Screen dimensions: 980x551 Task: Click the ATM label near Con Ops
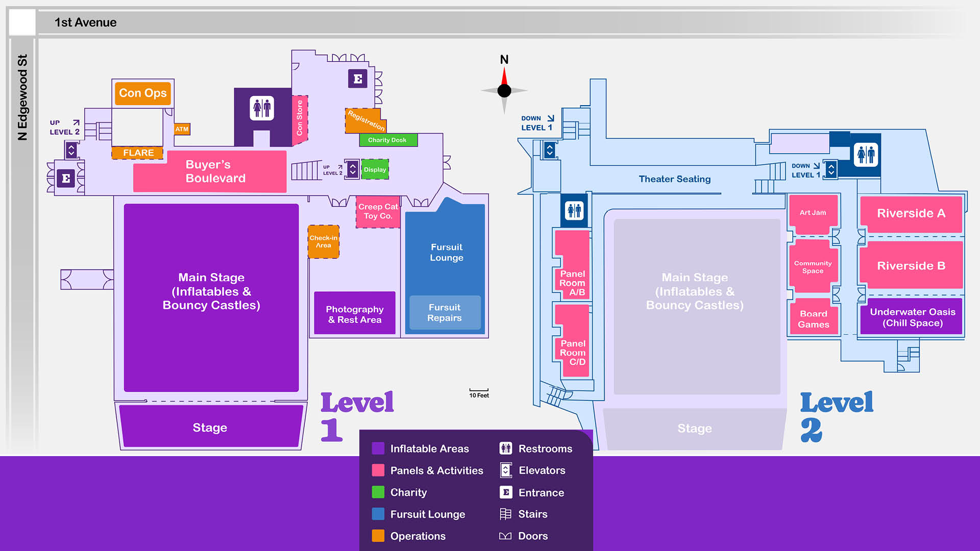(x=182, y=129)
